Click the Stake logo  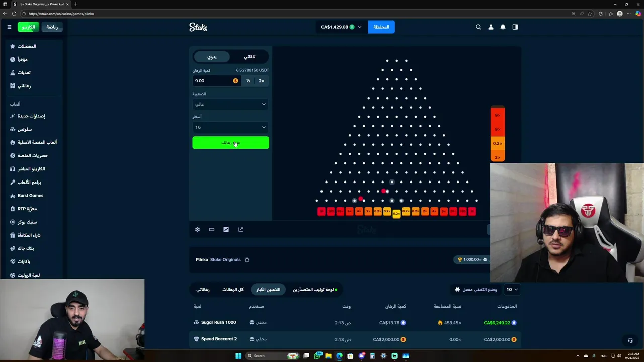(198, 27)
